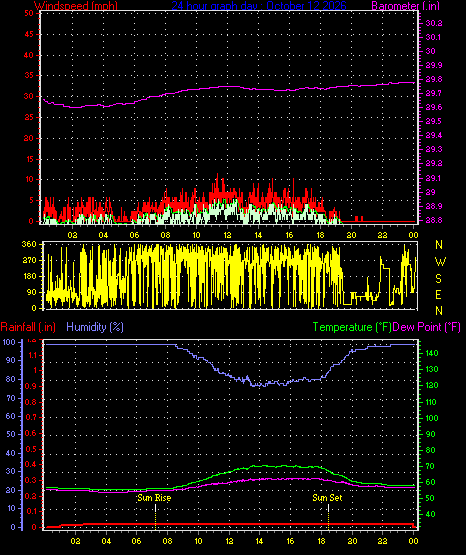Click the 24 hour graph day title
466x555 pixels.
point(259,5)
